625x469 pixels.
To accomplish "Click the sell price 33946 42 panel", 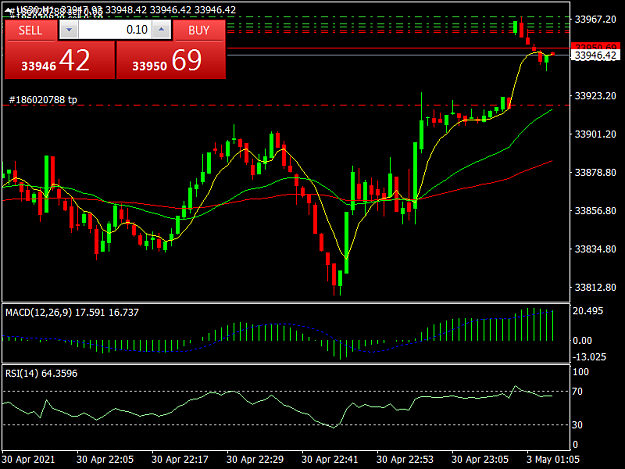I will pos(60,60).
